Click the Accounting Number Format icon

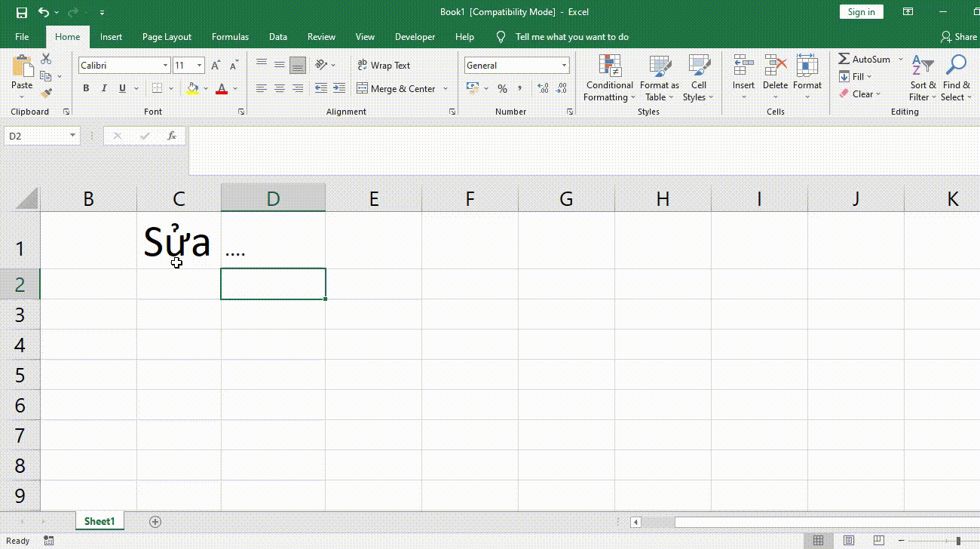[x=473, y=88]
